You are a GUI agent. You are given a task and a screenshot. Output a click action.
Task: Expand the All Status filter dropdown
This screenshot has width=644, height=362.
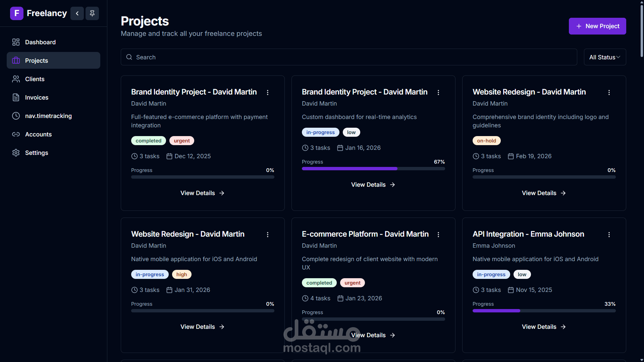point(604,57)
